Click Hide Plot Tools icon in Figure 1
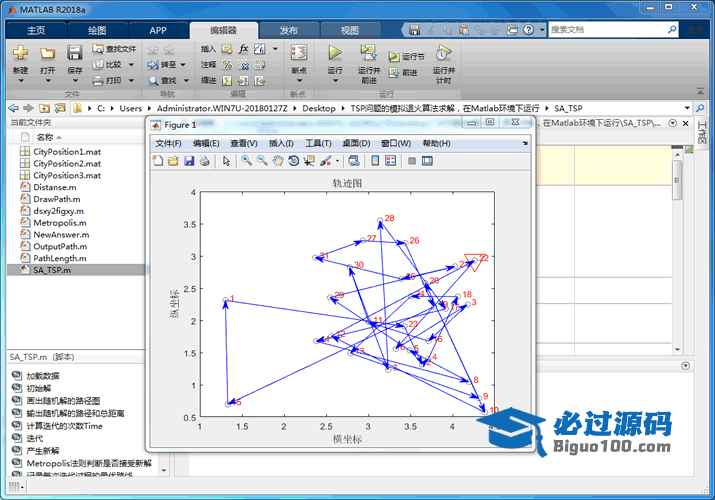The width and height of the screenshot is (715, 500). pyautogui.click(x=412, y=161)
